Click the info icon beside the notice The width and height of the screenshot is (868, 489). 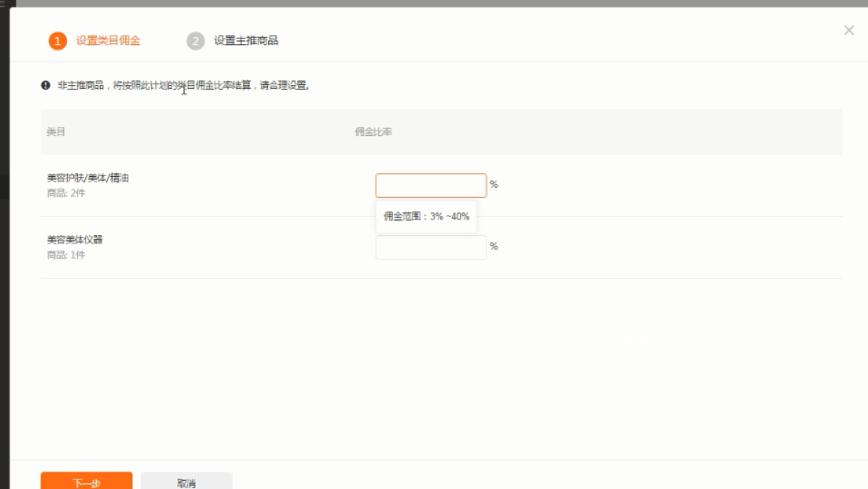(x=46, y=86)
